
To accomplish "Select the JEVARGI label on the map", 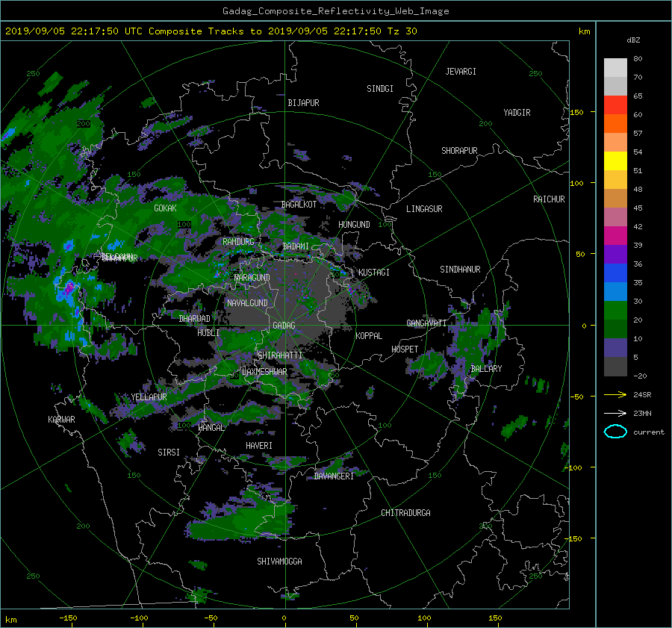I will 461,72.
